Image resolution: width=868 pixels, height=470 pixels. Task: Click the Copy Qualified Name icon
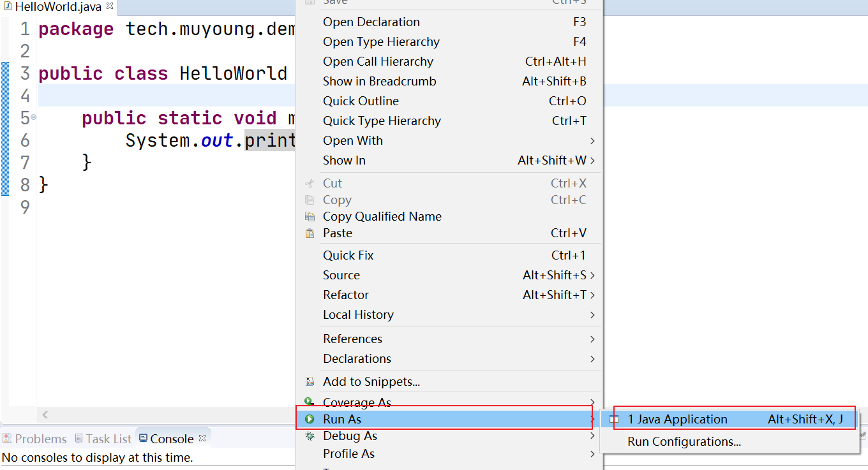coord(310,217)
